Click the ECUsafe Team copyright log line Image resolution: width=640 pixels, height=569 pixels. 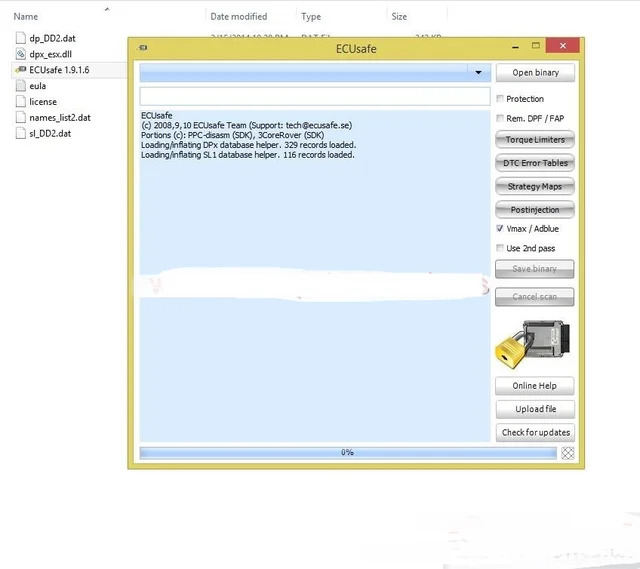click(x=247, y=125)
